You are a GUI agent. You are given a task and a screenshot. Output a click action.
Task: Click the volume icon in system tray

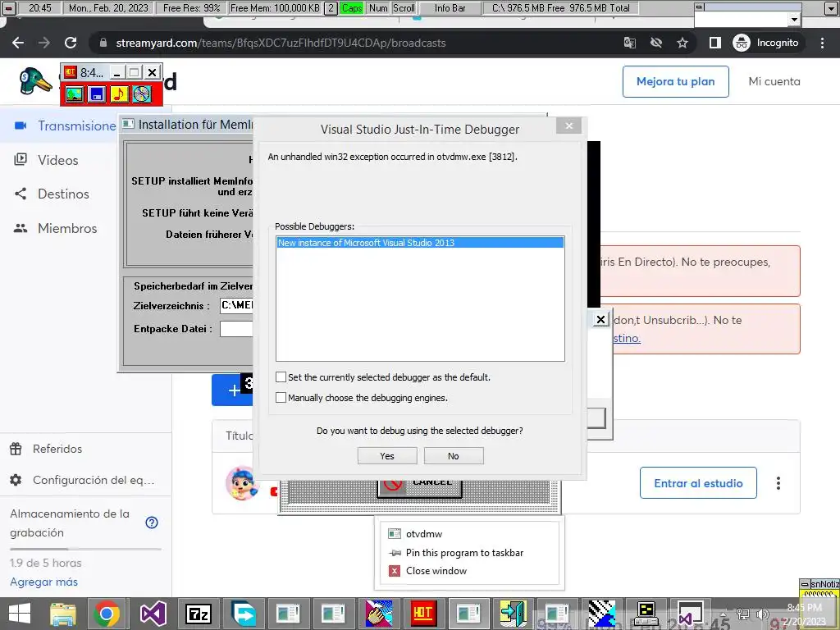pyautogui.click(x=762, y=614)
